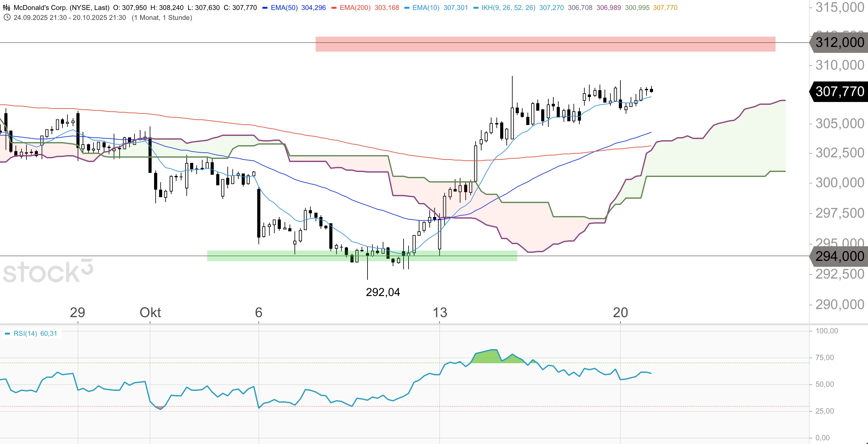Click the current price tag 307,770
Image resolution: width=868 pixels, height=444 pixels.
(x=839, y=91)
